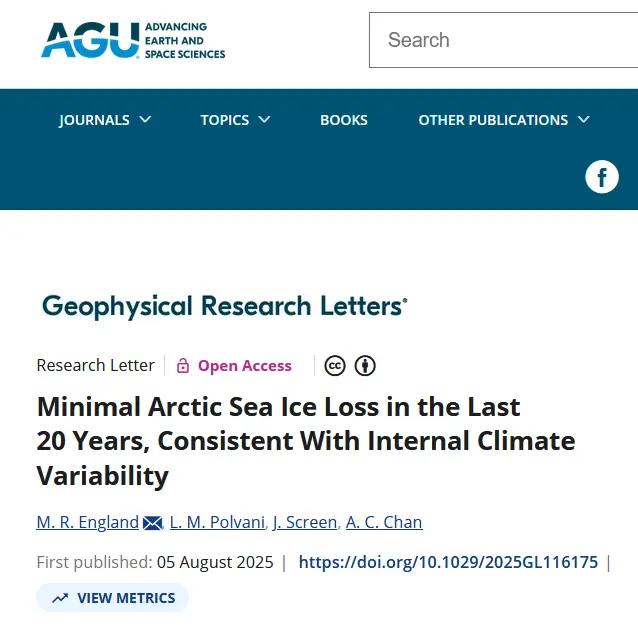Click the CC attribution person icon
638x638 pixels.
coord(365,366)
